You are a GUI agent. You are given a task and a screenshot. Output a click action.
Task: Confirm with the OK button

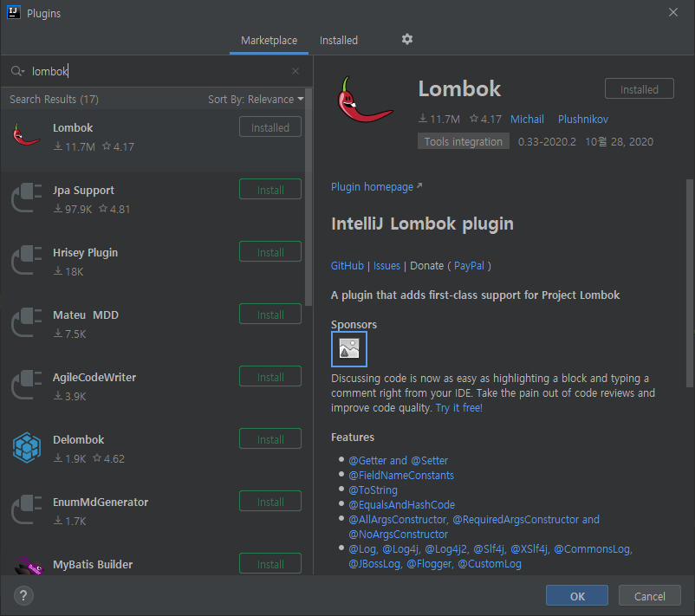pyautogui.click(x=577, y=596)
